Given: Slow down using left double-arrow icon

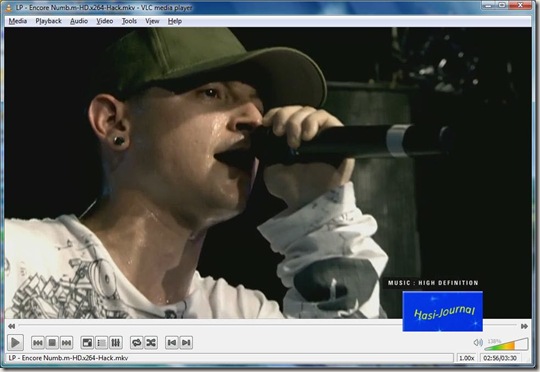Looking at the screenshot, I should pos(11,326).
